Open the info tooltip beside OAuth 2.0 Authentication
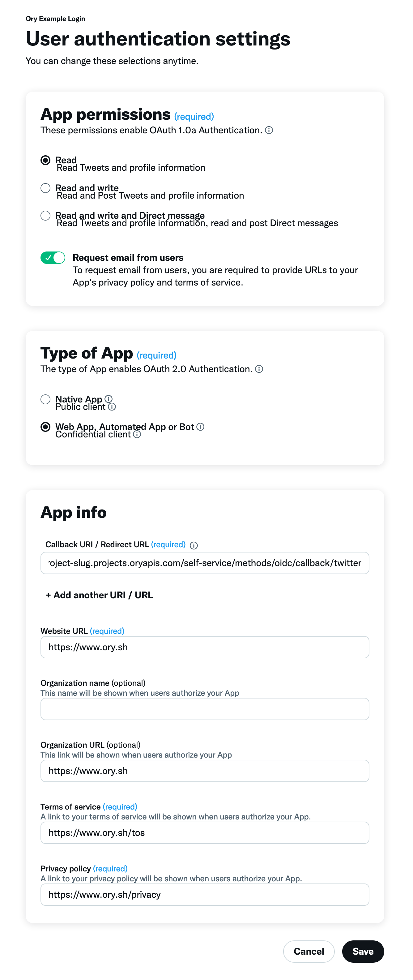 click(260, 369)
